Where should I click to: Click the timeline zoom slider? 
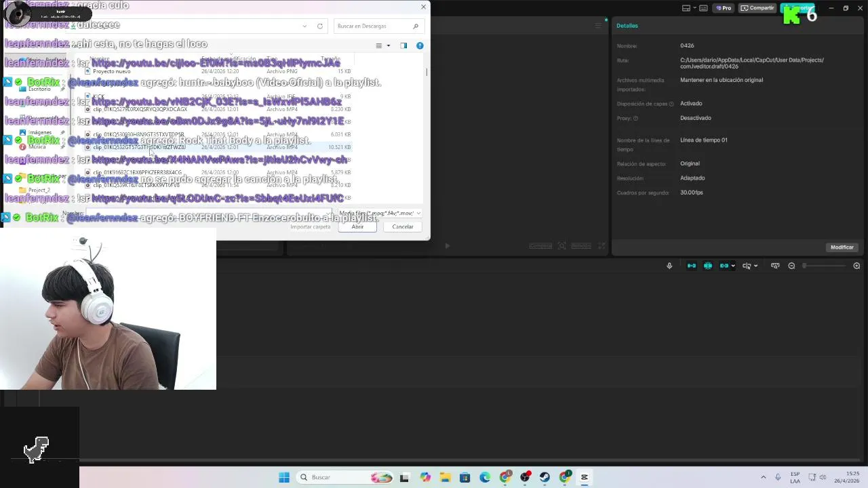tap(824, 266)
